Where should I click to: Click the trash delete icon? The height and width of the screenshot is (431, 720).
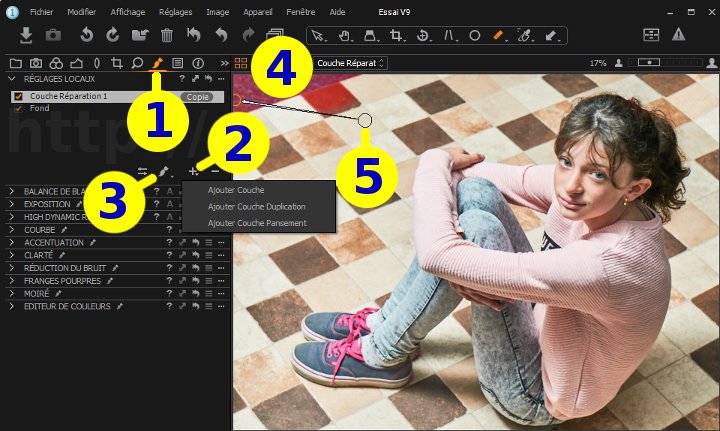167,35
